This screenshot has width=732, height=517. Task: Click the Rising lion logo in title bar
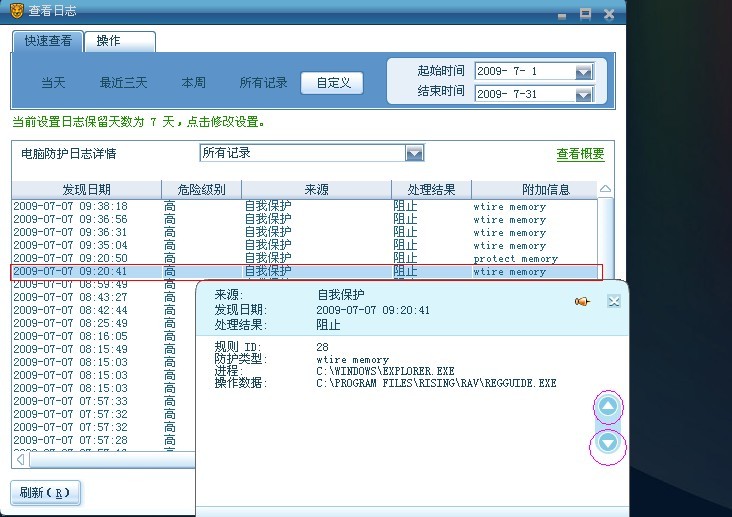tap(17, 10)
